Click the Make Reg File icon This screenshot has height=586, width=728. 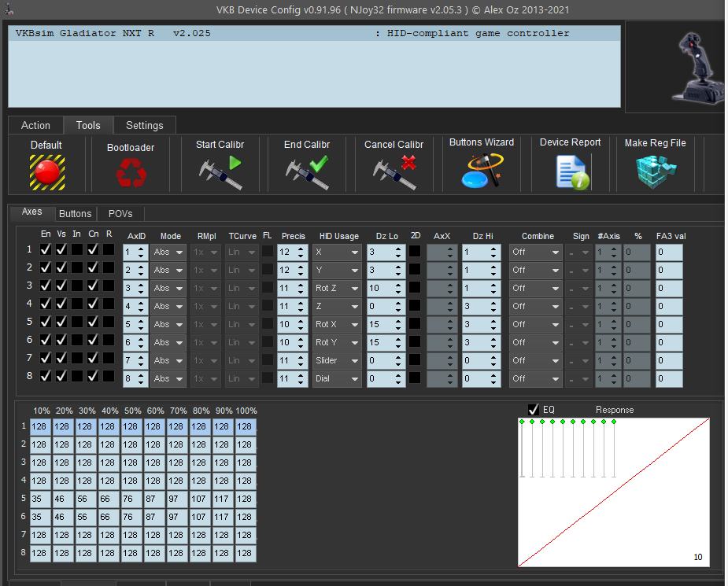click(655, 171)
